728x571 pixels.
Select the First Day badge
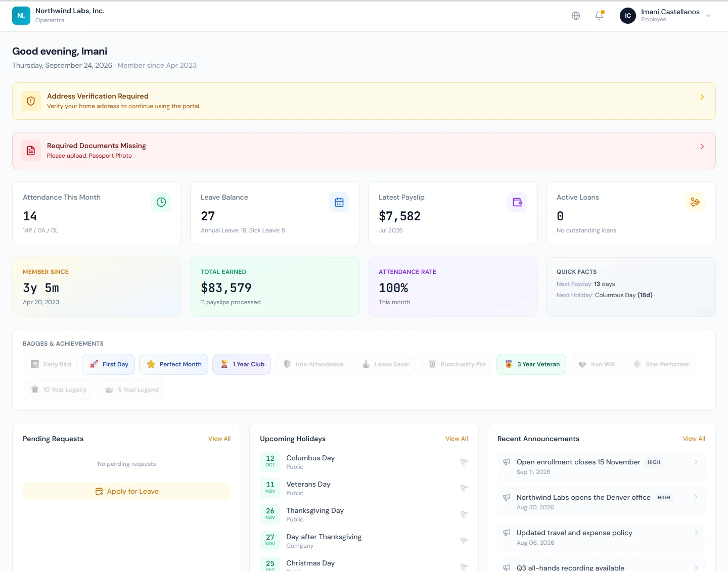tap(109, 364)
